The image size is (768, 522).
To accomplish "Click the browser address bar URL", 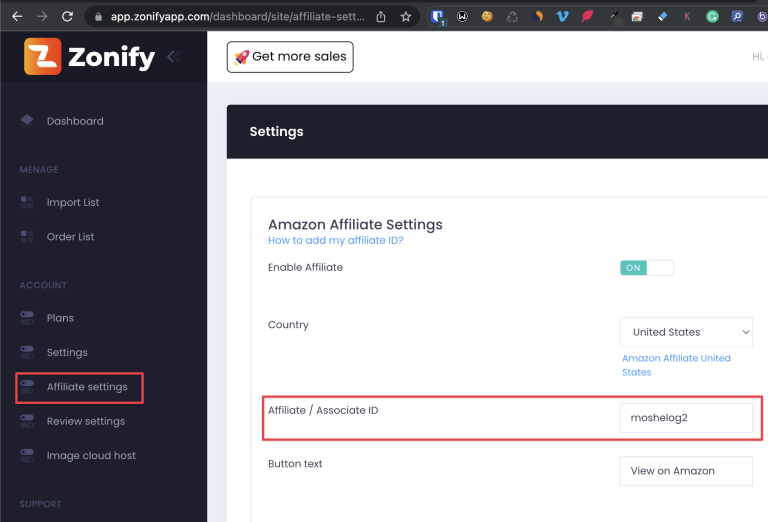I will coord(238,17).
